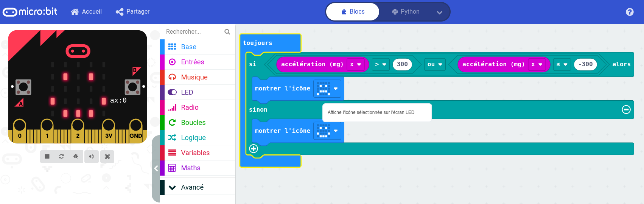Screen dimensions: 644x204
Task: Click simulator pin 0
Action: pyautogui.click(x=20, y=131)
